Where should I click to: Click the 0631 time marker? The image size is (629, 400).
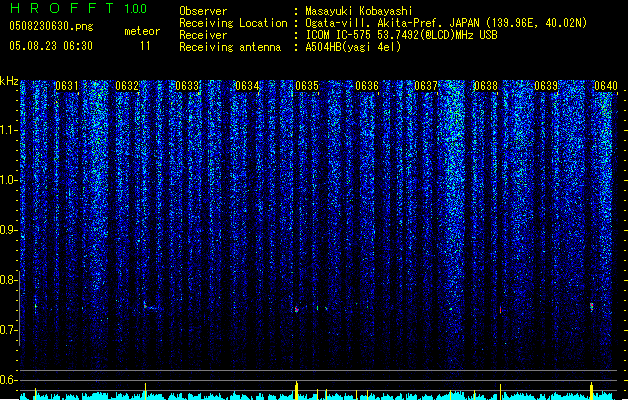(67, 86)
